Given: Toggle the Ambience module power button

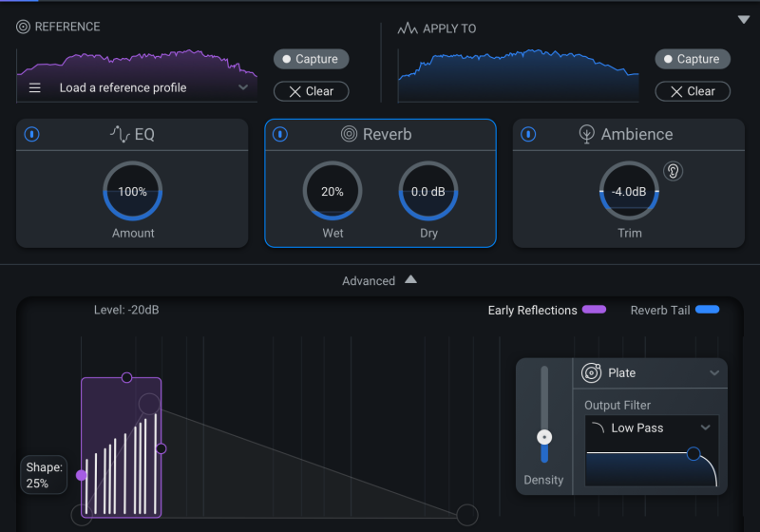Looking at the screenshot, I should 528,134.
